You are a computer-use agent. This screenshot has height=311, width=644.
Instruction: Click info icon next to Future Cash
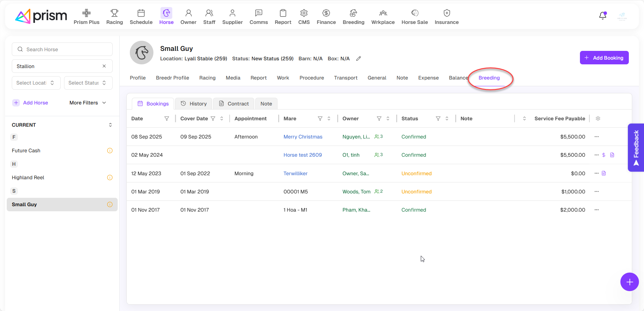[110, 151]
